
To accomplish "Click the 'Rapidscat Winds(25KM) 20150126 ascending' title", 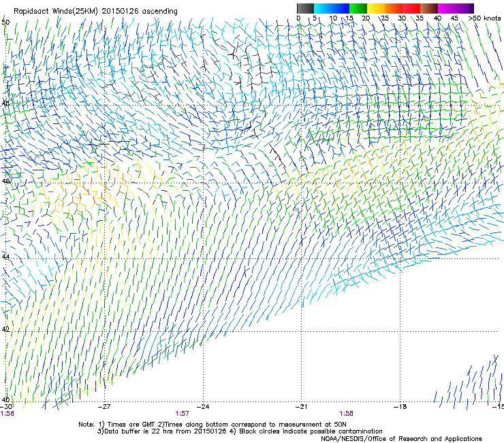I will 95,11.
